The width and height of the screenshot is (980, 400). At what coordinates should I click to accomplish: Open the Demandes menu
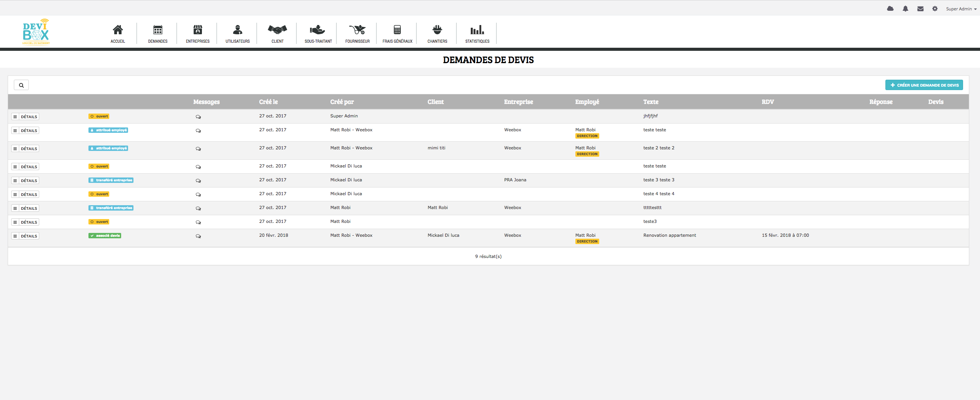click(x=158, y=34)
